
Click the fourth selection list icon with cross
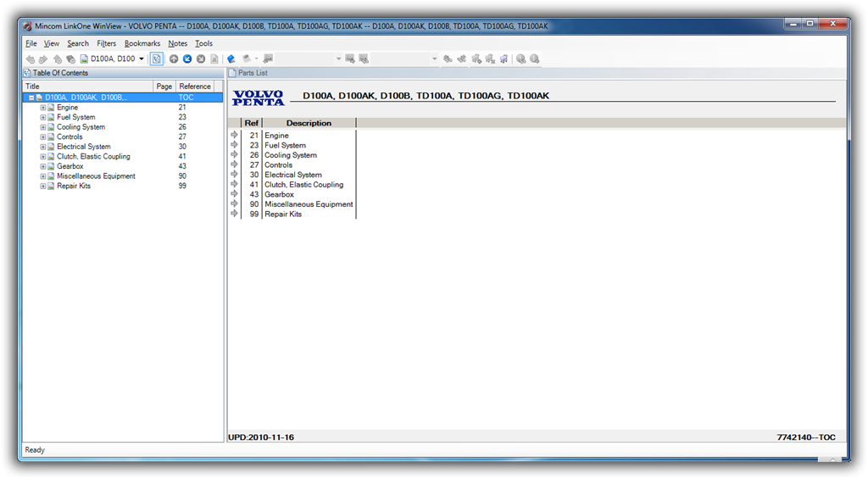490,58
